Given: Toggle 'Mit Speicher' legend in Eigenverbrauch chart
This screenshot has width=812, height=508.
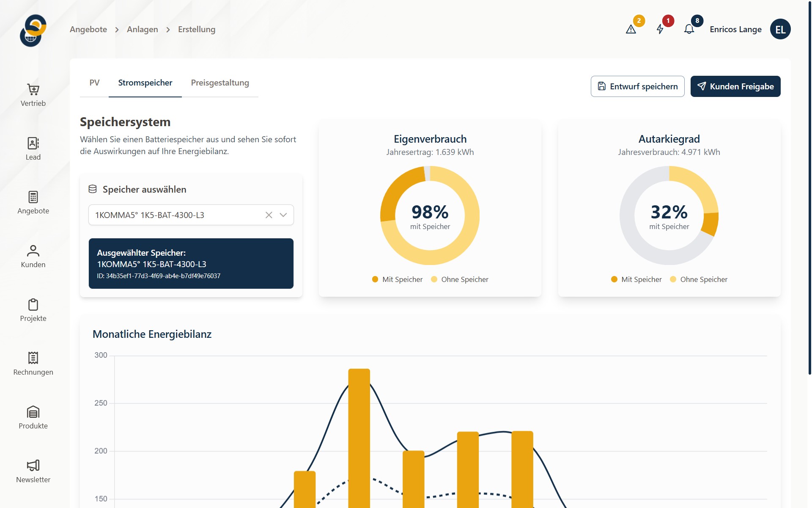Looking at the screenshot, I should click(397, 279).
